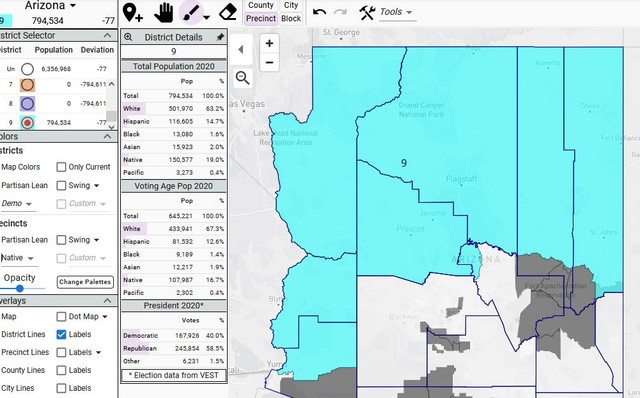The image size is (640, 398).
Task: Click the Deviation column header
Action: tap(97, 50)
